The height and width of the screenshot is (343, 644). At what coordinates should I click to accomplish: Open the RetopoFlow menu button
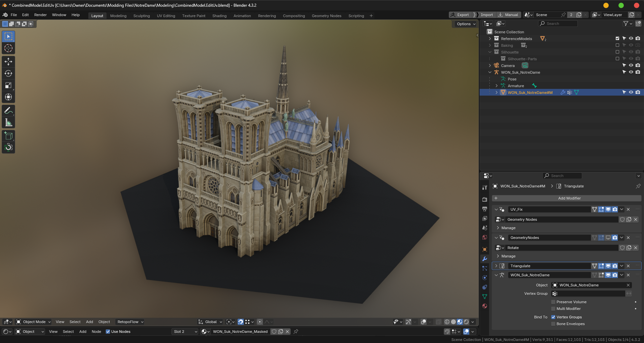coord(130,322)
